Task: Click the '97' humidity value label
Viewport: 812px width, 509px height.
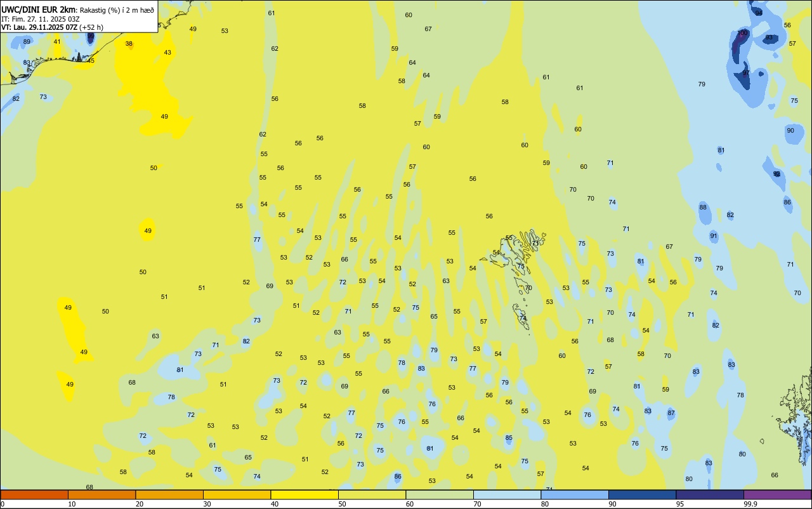Action: point(746,73)
